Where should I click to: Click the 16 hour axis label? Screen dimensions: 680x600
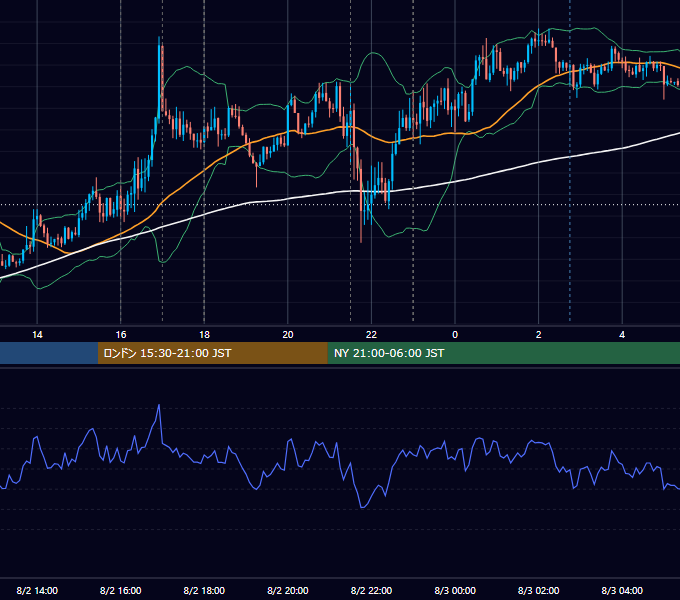[x=121, y=335]
